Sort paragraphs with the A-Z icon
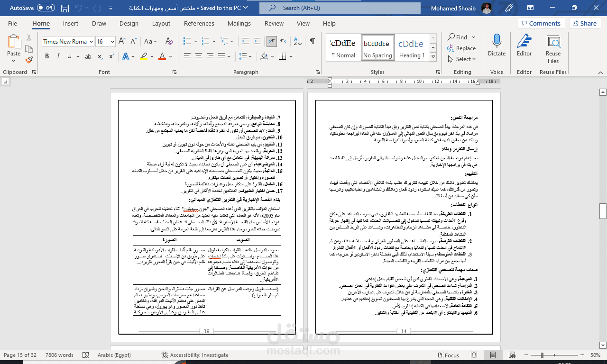This screenshot has height=364, width=607. (x=298, y=41)
